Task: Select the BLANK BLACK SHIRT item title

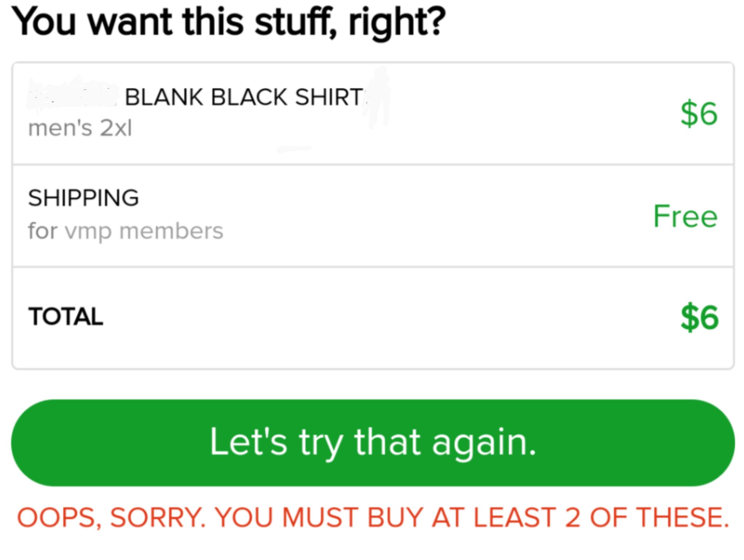Action: 243,97
